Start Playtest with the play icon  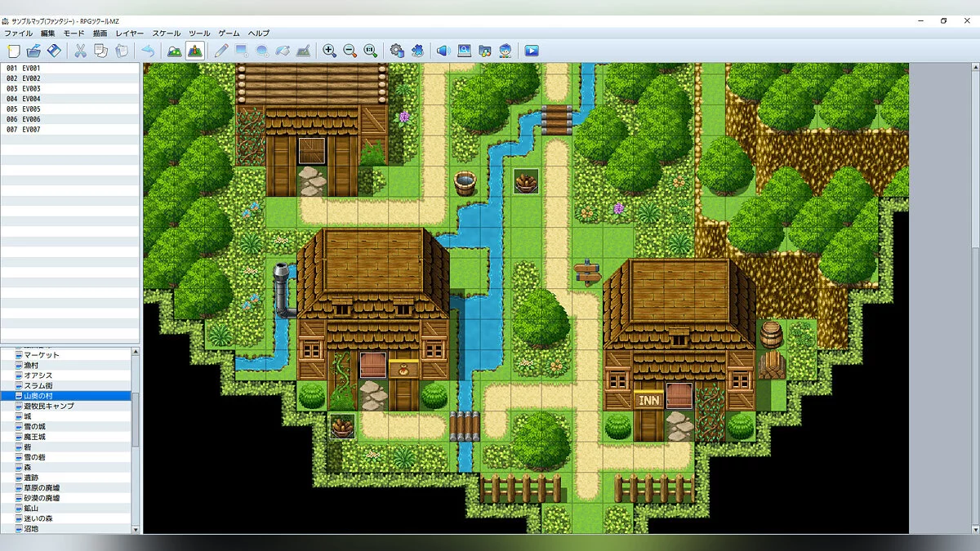click(532, 51)
